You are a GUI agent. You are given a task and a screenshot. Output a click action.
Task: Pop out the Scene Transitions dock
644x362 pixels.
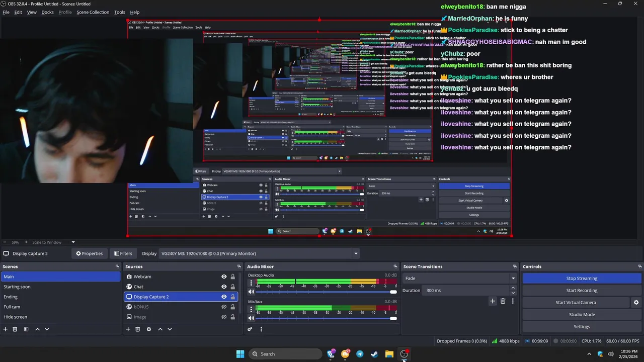pyautogui.click(x=515, y=266)
